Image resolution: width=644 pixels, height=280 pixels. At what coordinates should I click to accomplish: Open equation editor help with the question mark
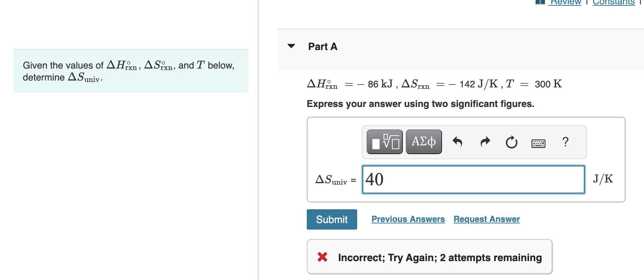point(566,142)
